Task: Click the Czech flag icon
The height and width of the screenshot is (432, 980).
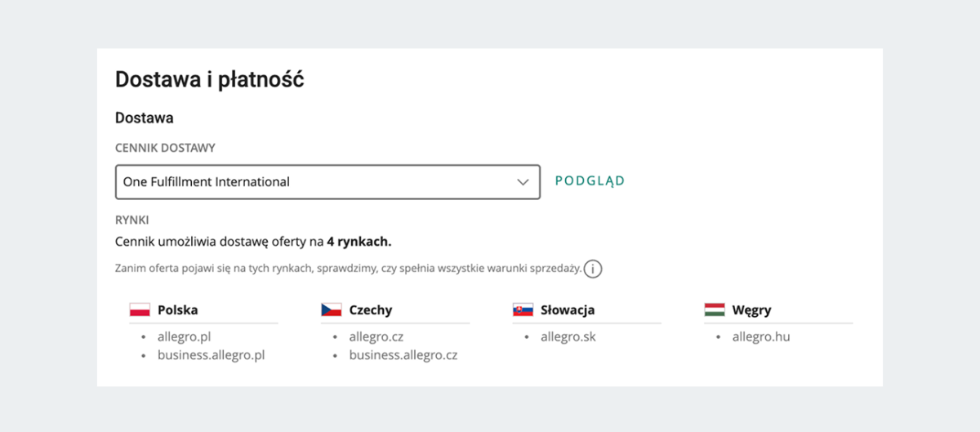Action: pos(332,310)
